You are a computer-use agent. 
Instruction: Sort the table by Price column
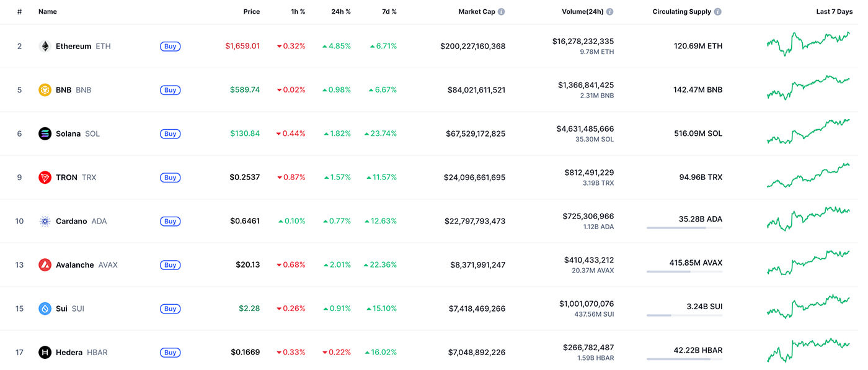click(x=251, y=12)
